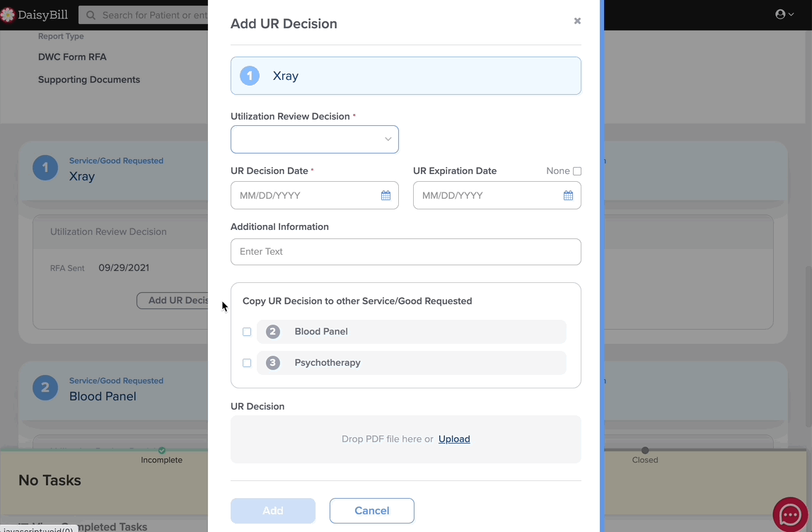Click Add UR Decision button in background page
This screenshot has height=532, width=812.
[x=173, y=301]
